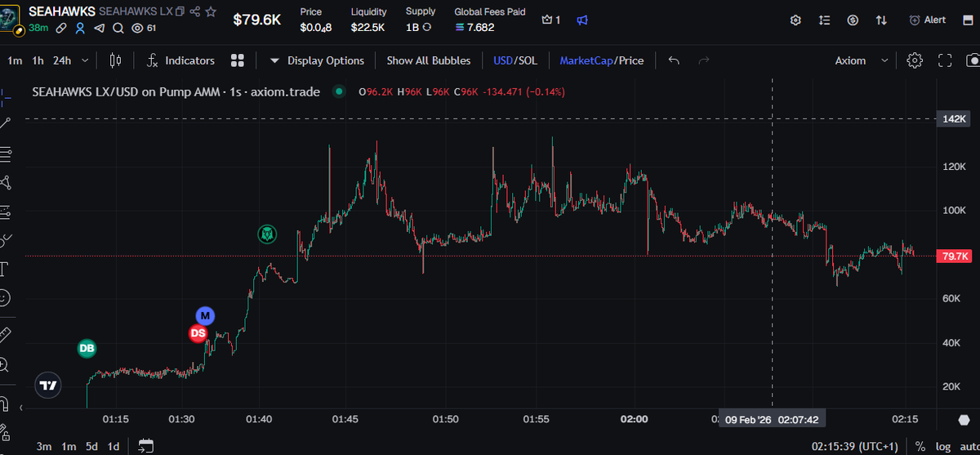Viewport: 980px width, 455px height.
Task: Open the go-to-date calendar icon
Action: point(145,447)
